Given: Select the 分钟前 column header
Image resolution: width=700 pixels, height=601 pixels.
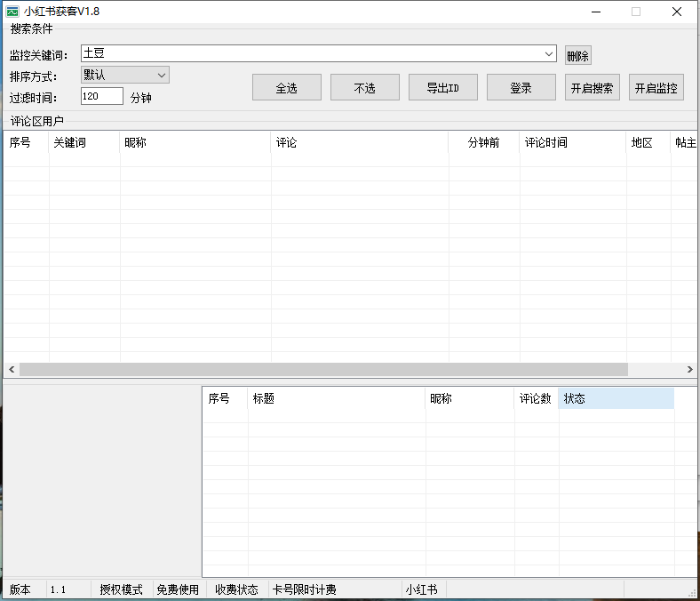Looking at the screenshot, I should point(483,143).
